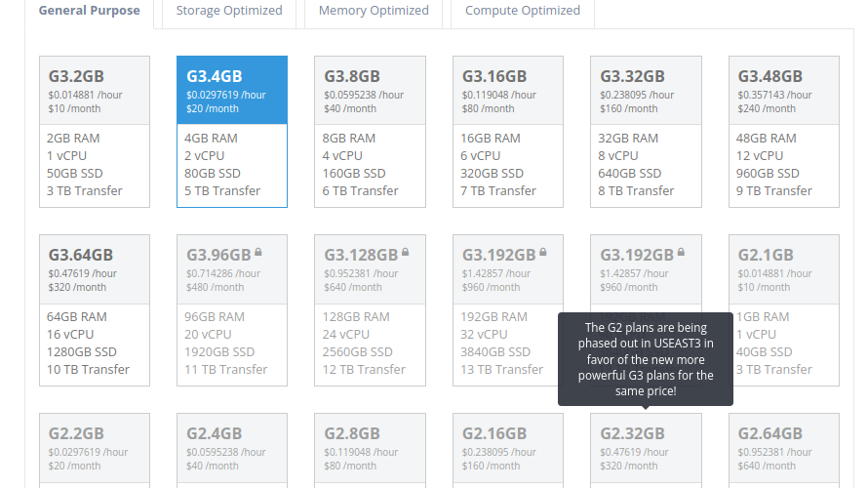
Task: Choose the G3.32GB plan card
Action: (x=646, y=132)
